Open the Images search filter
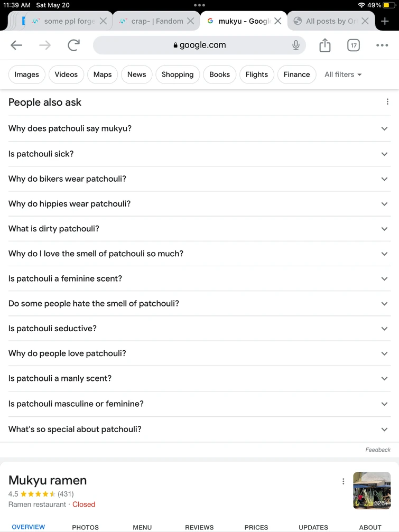Image resolution: width=399 pixels, height=532 pixels. (26, 74)
